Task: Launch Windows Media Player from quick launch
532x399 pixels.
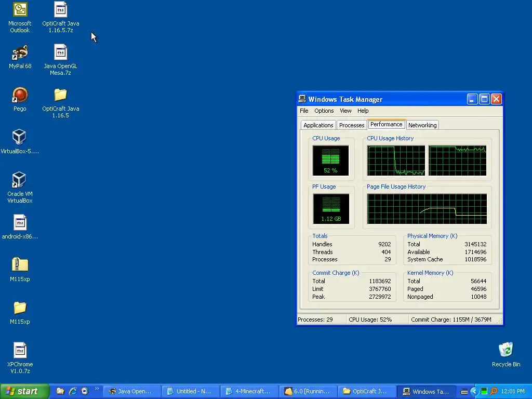Action: click(85, 391)
